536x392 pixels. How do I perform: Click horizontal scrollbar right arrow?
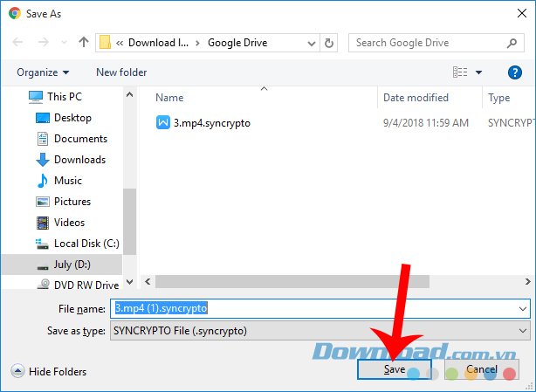coord(528,282)
